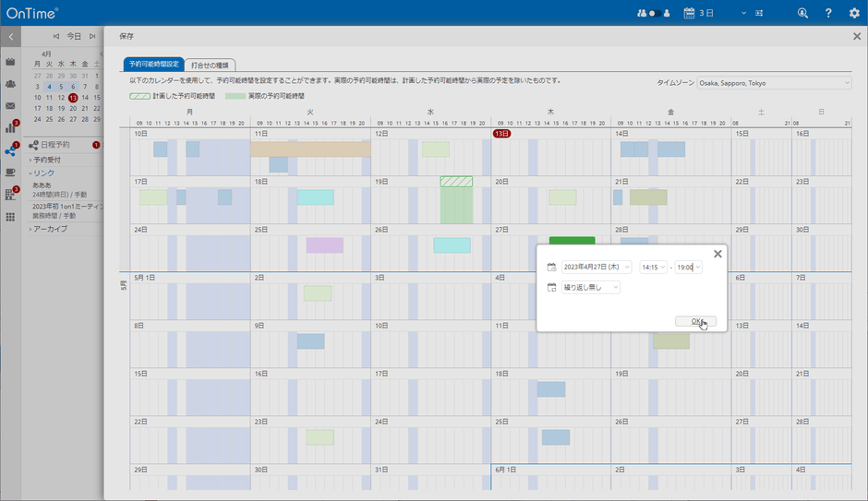Open the user search icon

[802, 13]
